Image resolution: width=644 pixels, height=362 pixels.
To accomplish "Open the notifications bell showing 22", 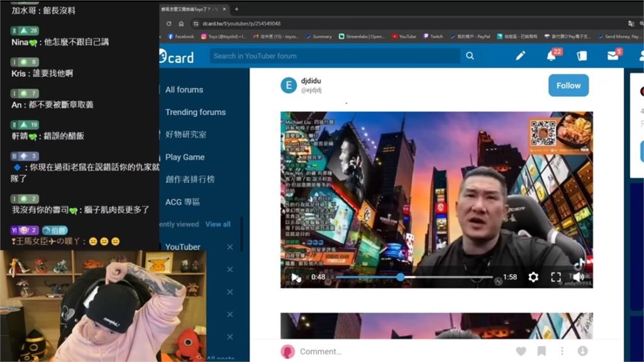I will click(552, 56).
